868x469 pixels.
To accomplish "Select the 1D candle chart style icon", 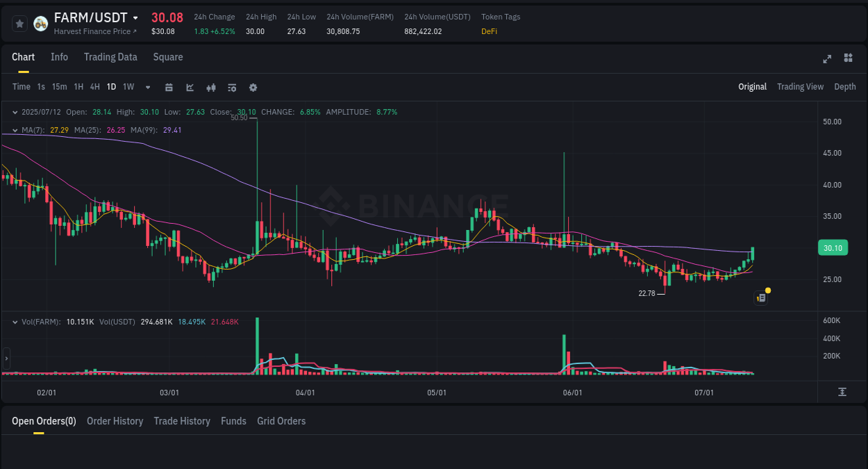I will tap(210, 87).
